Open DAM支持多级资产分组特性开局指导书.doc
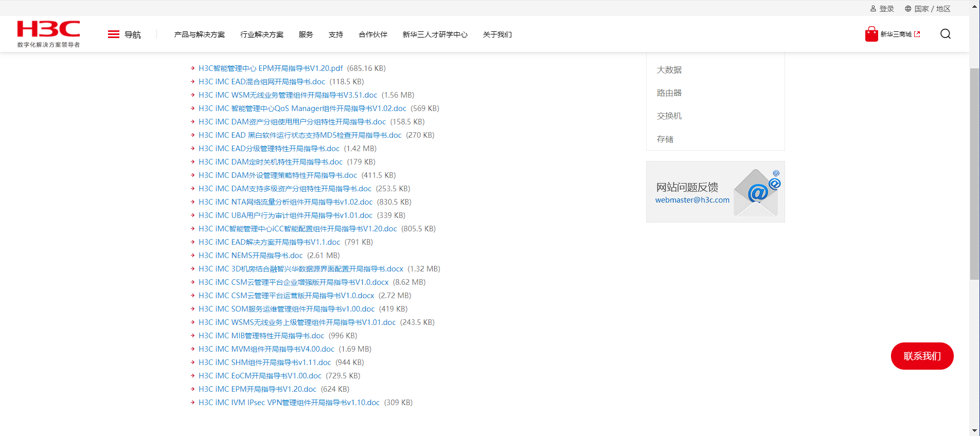The image size is (980, 436). click(x=285, y=189)
